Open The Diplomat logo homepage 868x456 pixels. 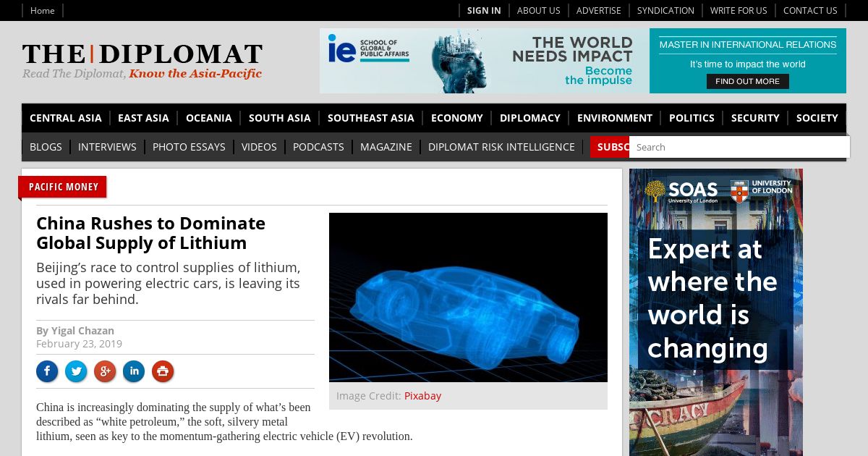(142, 62)
